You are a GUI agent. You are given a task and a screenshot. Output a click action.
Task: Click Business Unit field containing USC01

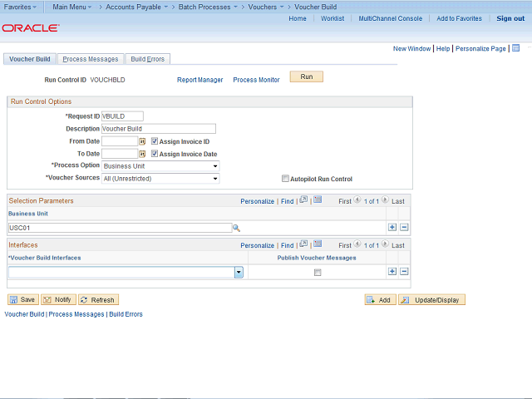tap(120, 228)
